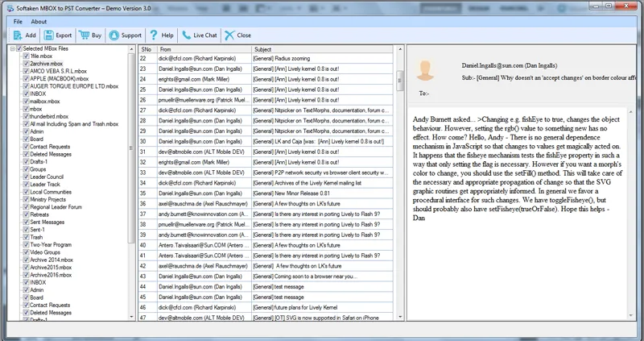Select email 34 Archives of Lively Kernel
The height and width of the screenshot is (341, 644).
[x=266, y=183]
